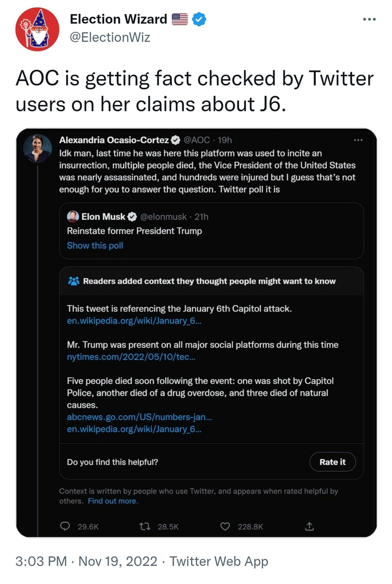Click the Readers added context people icon
392x584 pixels.
coord(73,281)
